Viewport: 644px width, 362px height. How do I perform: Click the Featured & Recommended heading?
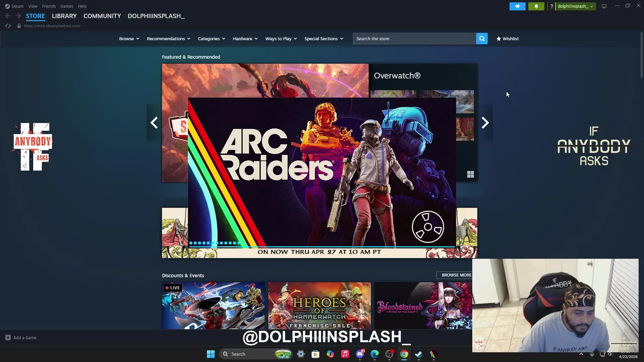[x=191, y=57]
